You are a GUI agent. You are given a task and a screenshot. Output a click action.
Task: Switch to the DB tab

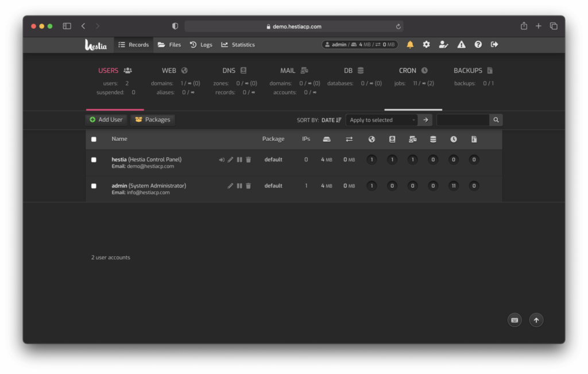(x=354, y=71)
